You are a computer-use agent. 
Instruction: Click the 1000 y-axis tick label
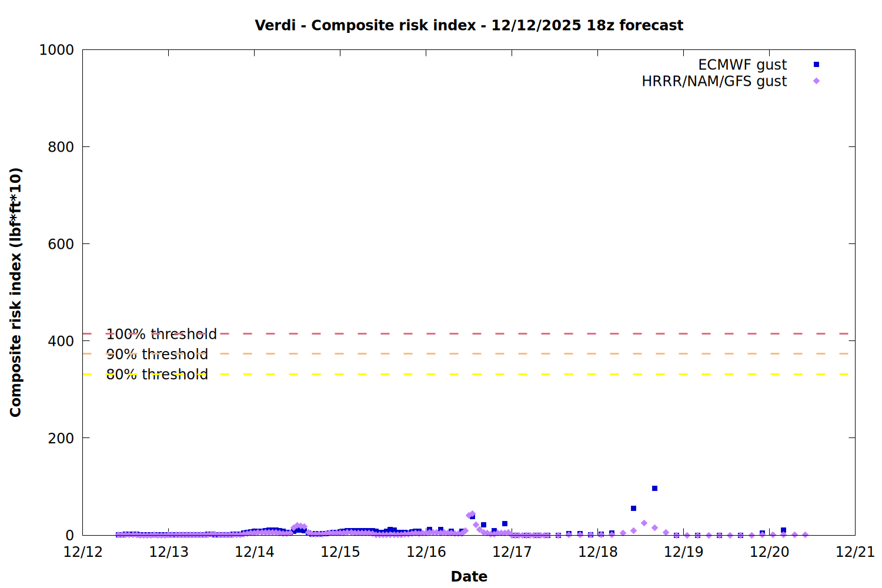[x=56, y=50]
